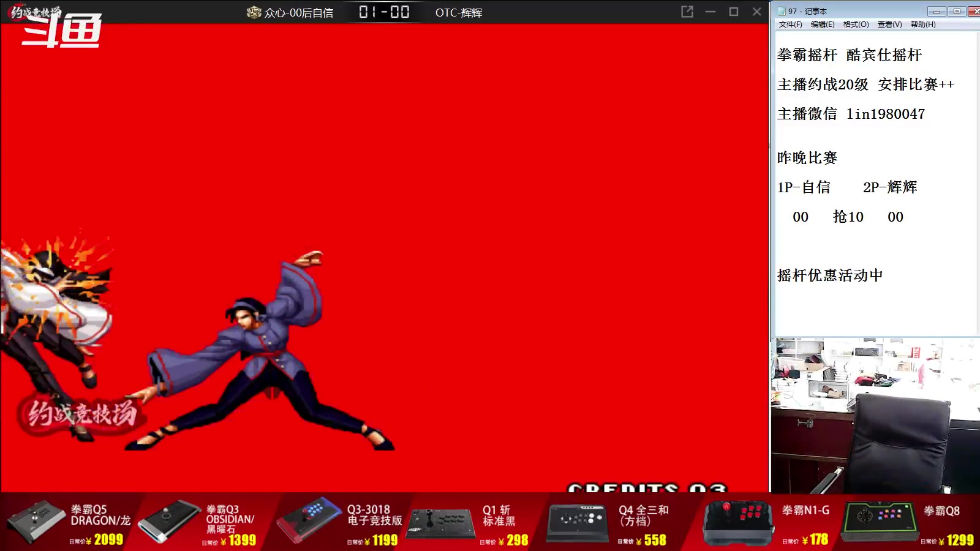The image size is (980, 551).
Task: Open the 文件(F) menu in Notepad
Action: point(790,24)
